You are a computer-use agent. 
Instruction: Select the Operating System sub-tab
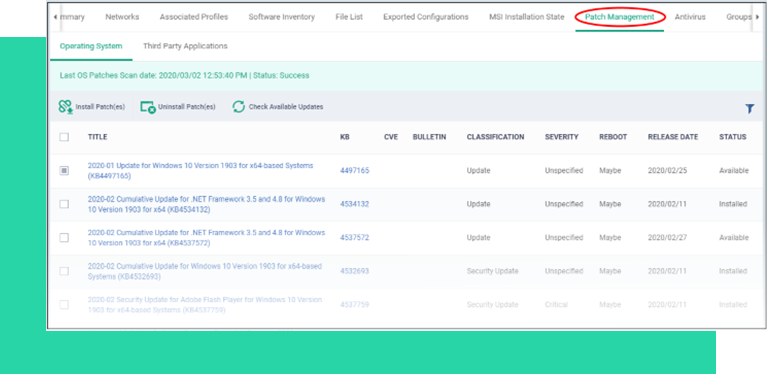(x=91, y=46)
